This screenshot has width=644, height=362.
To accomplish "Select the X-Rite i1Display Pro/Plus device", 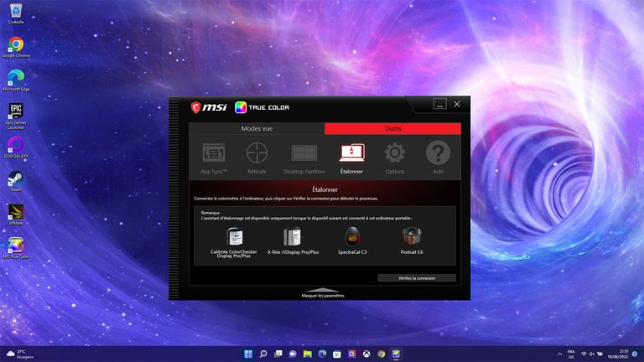I will [293, 241].
